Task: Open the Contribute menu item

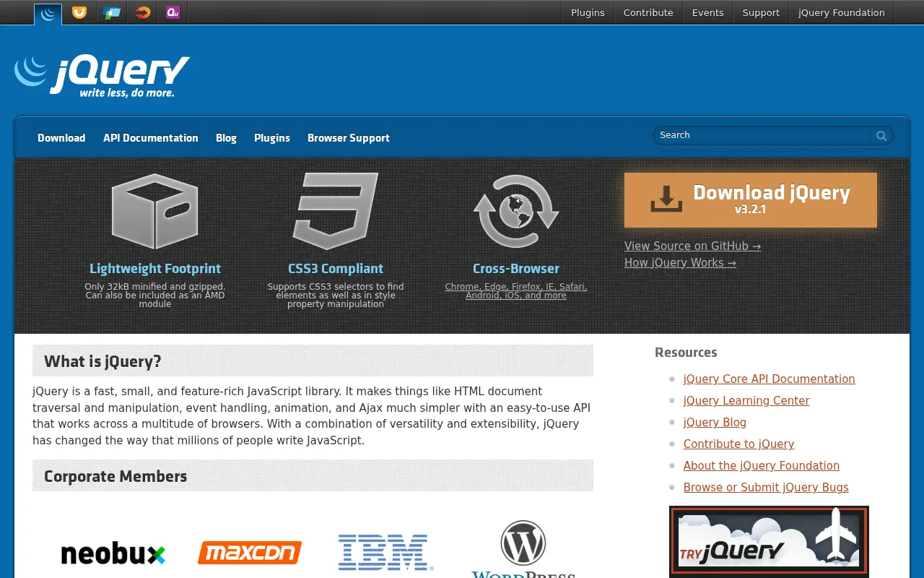Action: coord(648,13)
